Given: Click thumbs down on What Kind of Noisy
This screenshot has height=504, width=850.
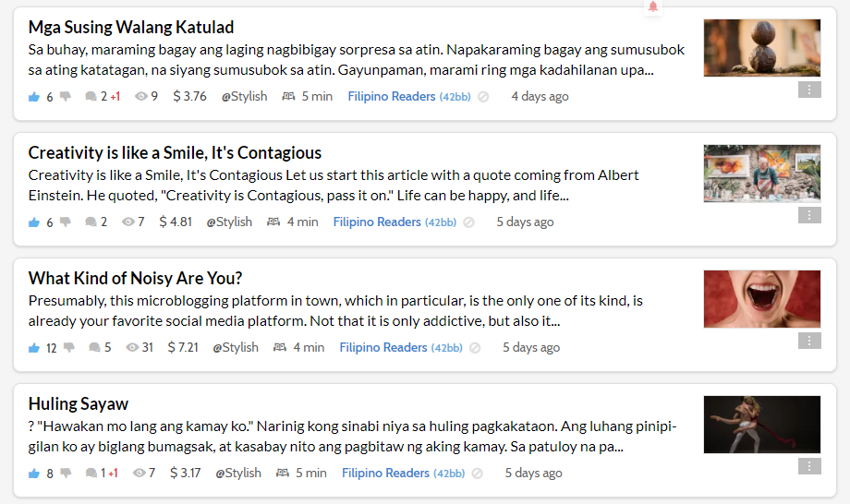Looking at the screenshot, I should 69,348.
